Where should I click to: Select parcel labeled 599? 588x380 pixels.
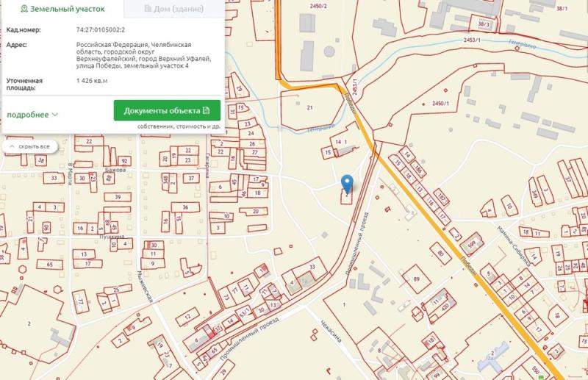pos(472,244)
